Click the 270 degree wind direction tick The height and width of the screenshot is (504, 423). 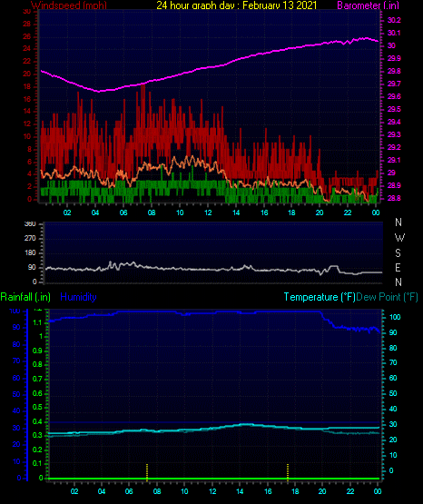coord(30,239)
